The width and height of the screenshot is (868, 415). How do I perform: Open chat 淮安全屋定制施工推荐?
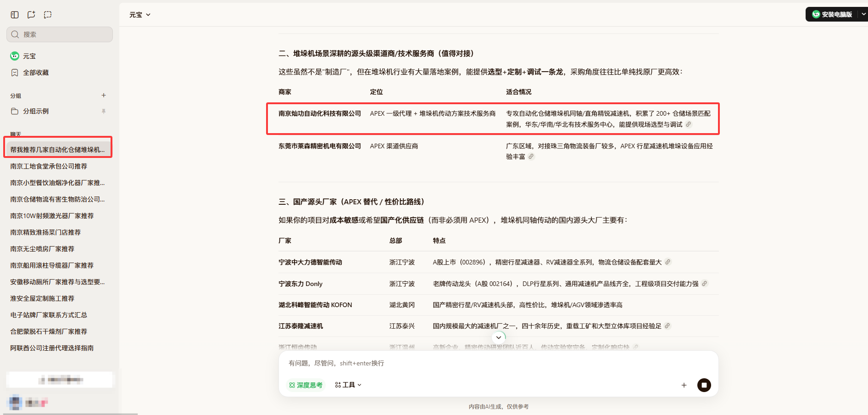coord(42,298)
